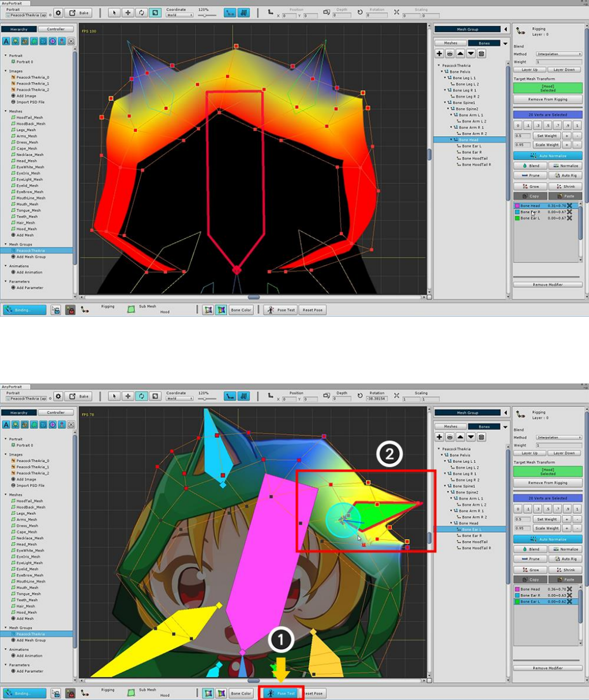
Task: Bottom screenshot: select the EyeBrow_Mesh item
Action: (27, 575)
